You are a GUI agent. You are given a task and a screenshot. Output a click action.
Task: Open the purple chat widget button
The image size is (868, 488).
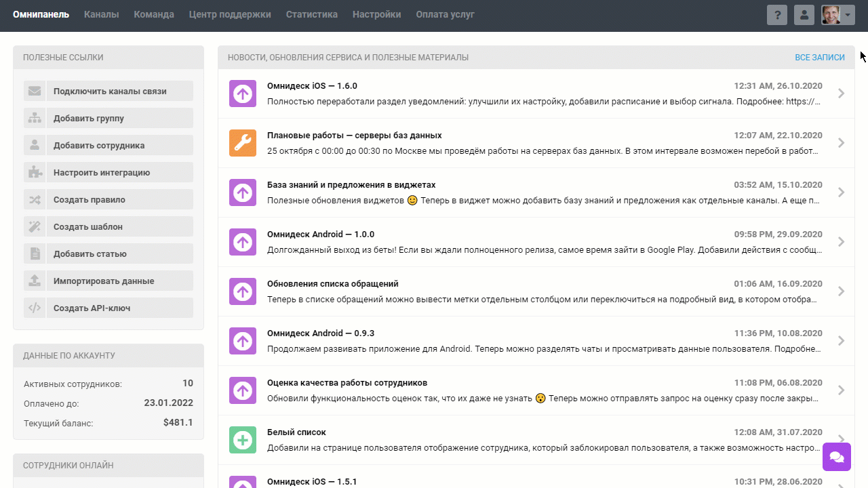tap(837, 456)
